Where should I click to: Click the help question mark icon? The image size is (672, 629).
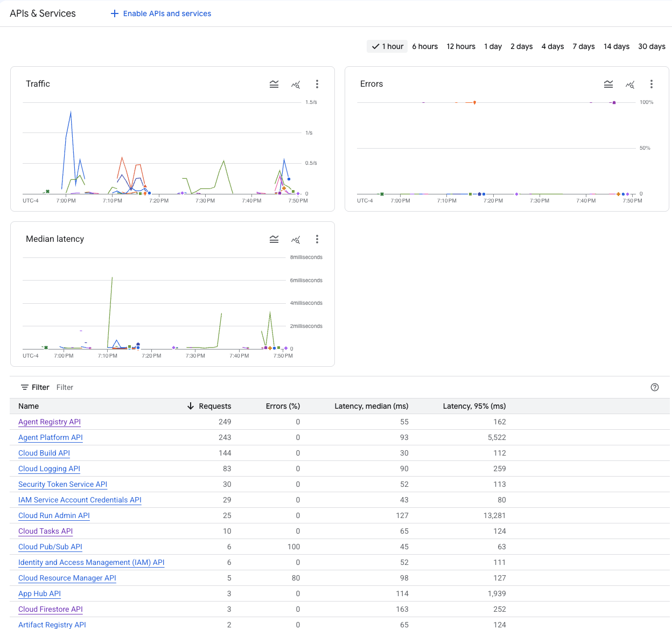pyautogui.click(x=655, y=387)
